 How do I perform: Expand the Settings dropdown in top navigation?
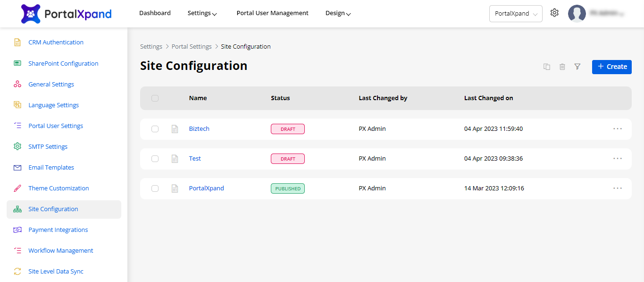(x=202, y=13)
